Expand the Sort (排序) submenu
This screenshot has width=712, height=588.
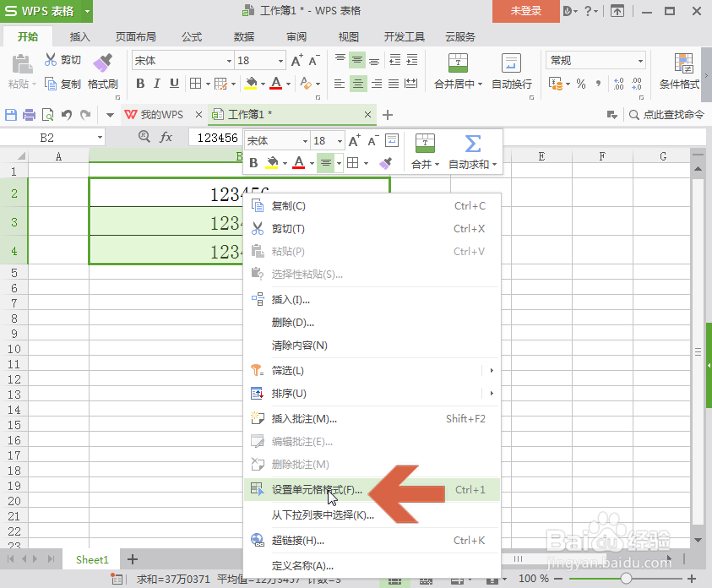(x=492, y=393)
